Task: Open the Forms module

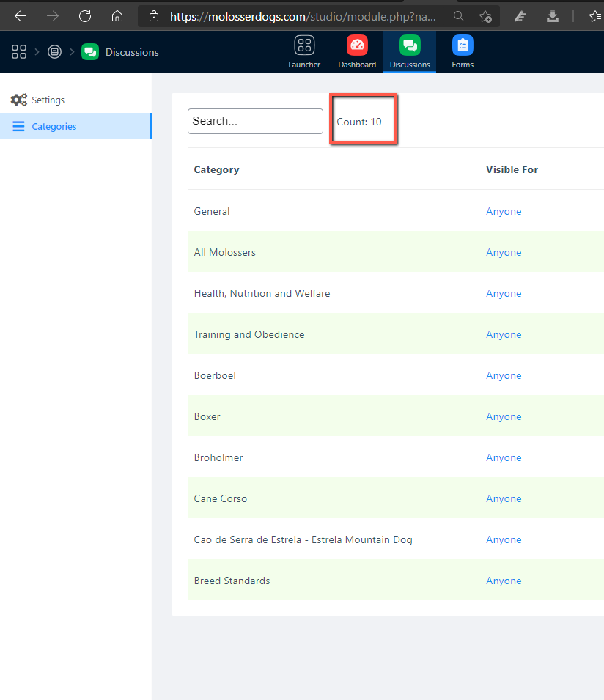Action: coord(463,52)
